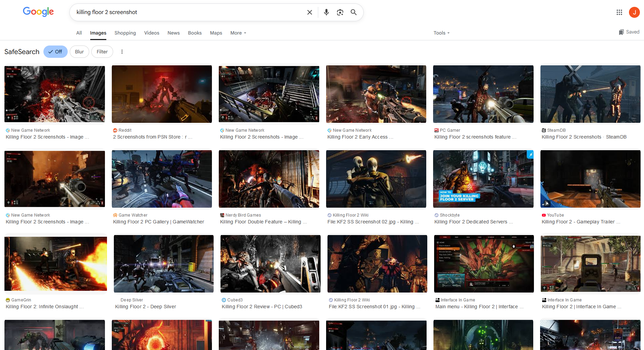Clear the search box with X icon
The image size is (644, 350).
[310, 12]
